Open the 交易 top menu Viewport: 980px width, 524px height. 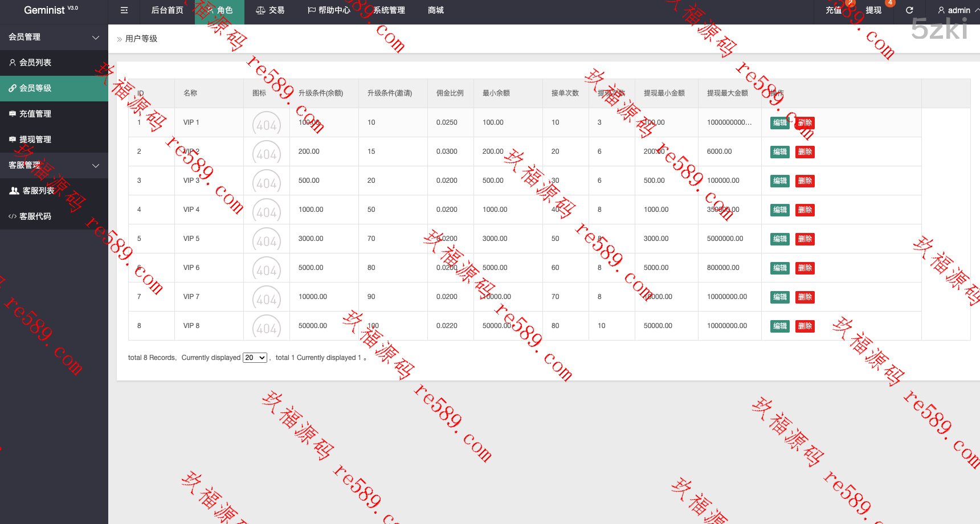coord(270,10)
